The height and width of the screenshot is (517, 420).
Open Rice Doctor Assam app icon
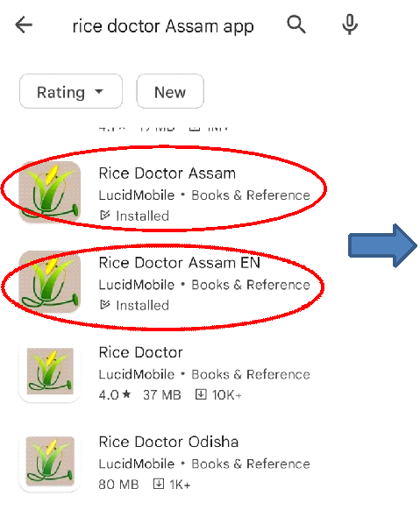click(50, 192)
